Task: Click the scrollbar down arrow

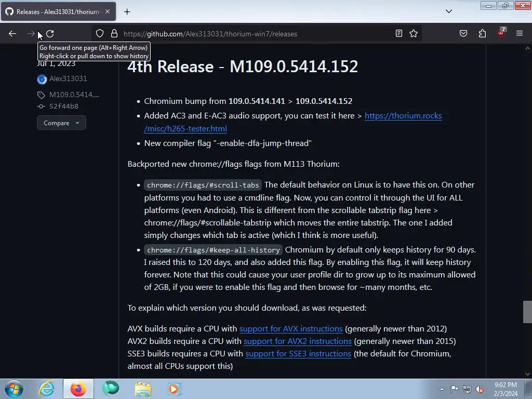Action: point(527,374)
